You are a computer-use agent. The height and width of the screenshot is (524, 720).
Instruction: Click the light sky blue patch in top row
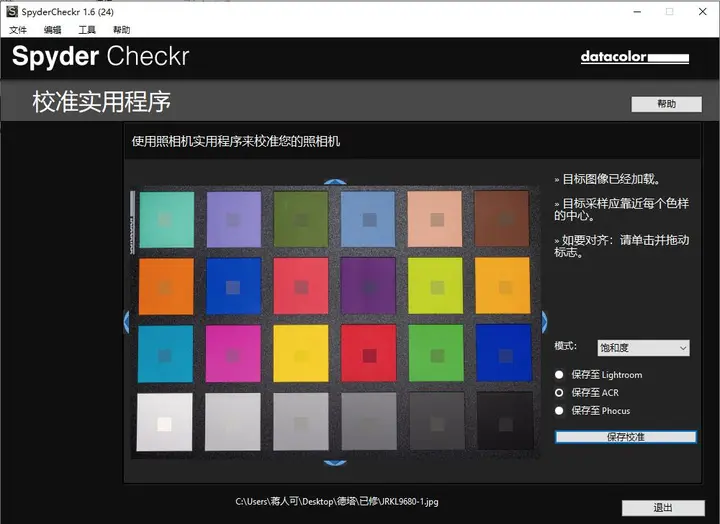point(368,220)
